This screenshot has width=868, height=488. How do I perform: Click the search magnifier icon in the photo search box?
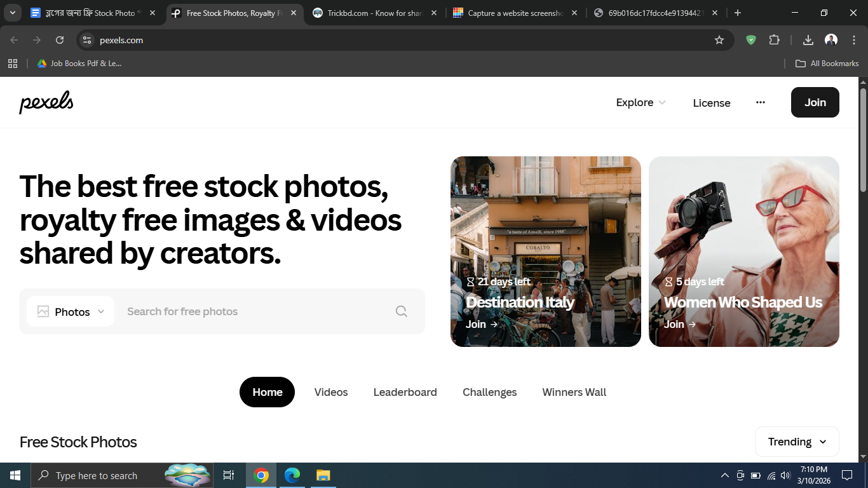coord(402,311)
